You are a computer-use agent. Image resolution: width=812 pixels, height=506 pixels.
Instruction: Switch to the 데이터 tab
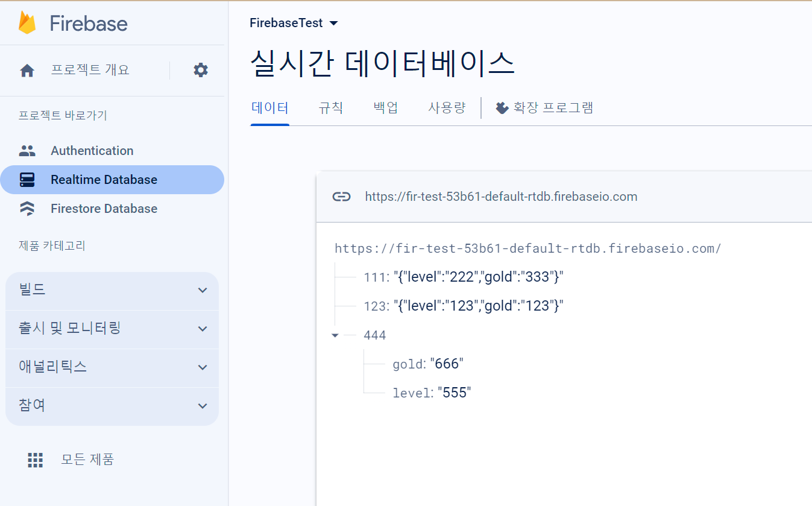(x=269, y=108)
